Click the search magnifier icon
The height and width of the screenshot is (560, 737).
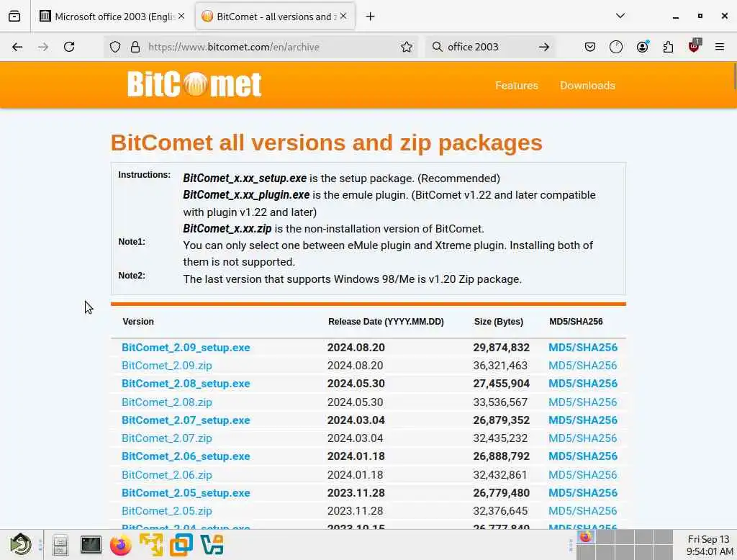[x=437, y=47]
